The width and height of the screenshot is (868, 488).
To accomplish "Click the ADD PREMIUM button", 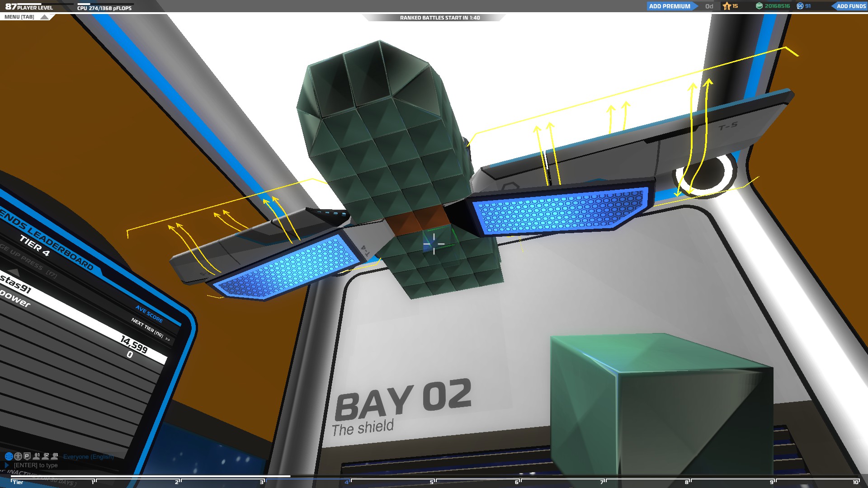I will coord(670,6).
